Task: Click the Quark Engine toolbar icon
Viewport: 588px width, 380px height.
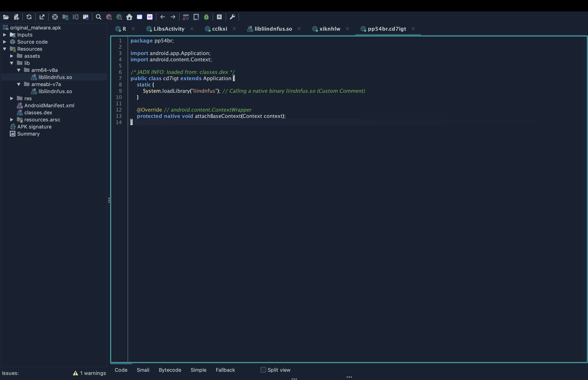Action: (196, 17)
